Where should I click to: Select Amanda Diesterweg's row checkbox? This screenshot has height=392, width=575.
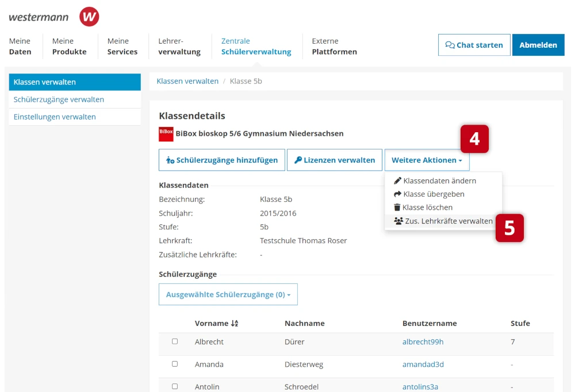(x=175, y=364)
